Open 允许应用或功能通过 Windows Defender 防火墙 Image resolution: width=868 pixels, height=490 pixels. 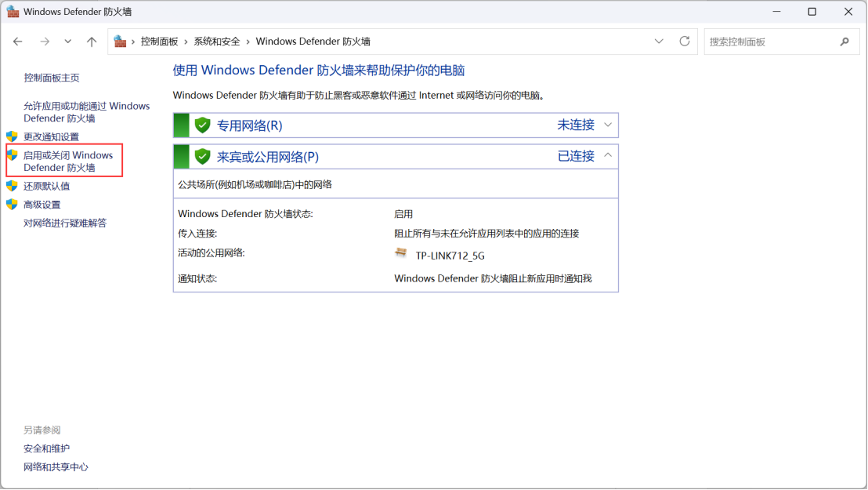[x=86, y=112]
